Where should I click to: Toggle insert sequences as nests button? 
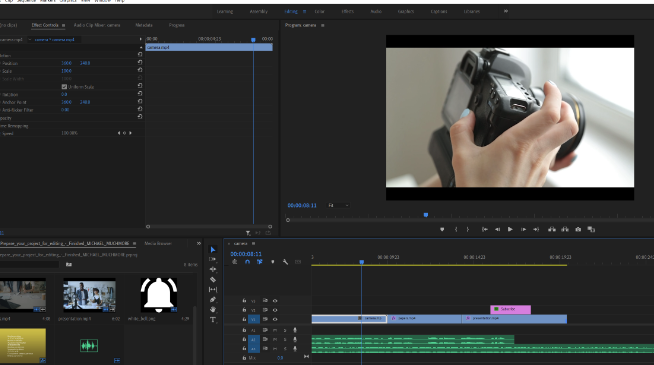pos(235,262)
